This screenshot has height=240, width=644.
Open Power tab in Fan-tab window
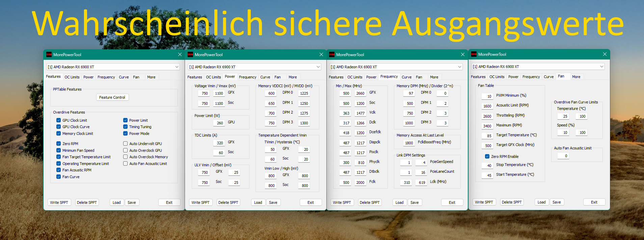pyautogui.click(x=513, y=77)
